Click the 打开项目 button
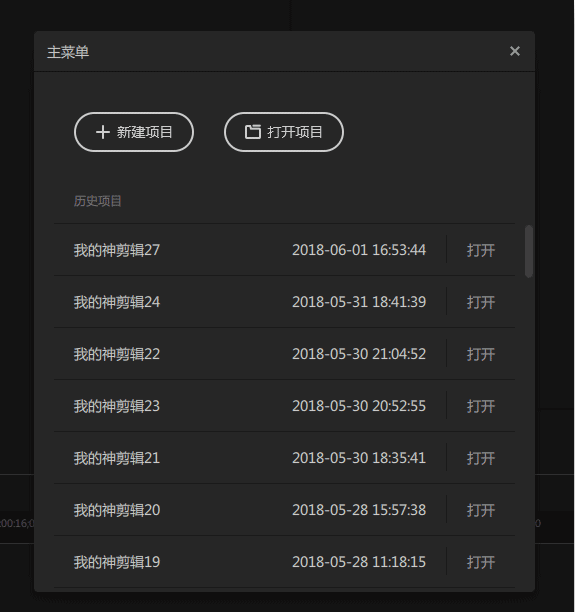575x612 pixels. (284, 132)
